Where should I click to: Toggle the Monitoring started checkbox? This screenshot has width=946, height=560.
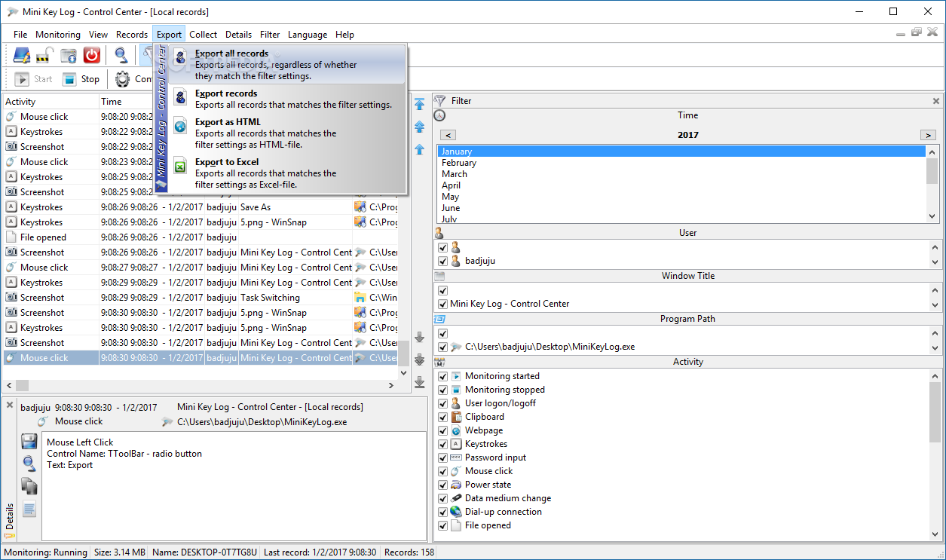pyautogui.click(x=443, y=376)
